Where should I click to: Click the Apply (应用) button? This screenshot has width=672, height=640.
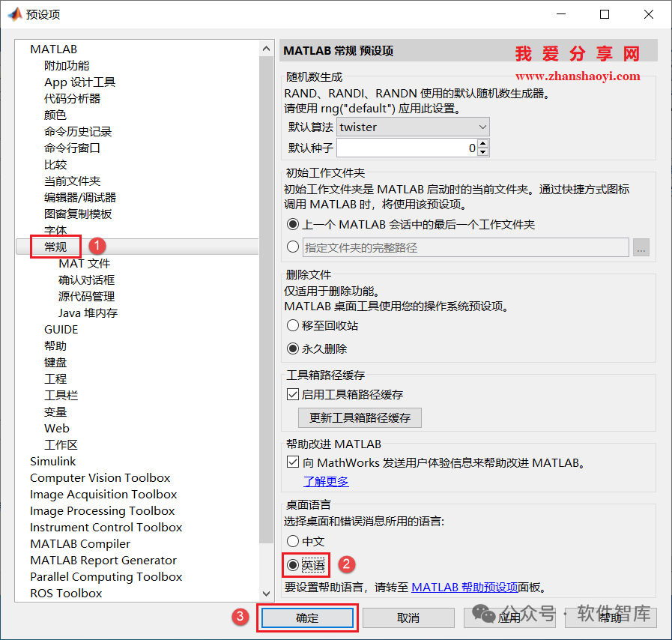click(509, 618)
